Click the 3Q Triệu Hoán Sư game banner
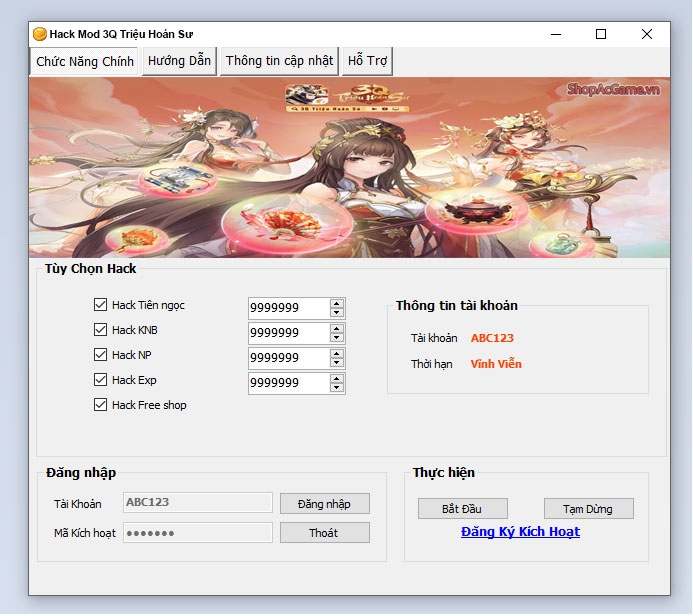This screenshot has width=693, height=616. coord(349,168)
